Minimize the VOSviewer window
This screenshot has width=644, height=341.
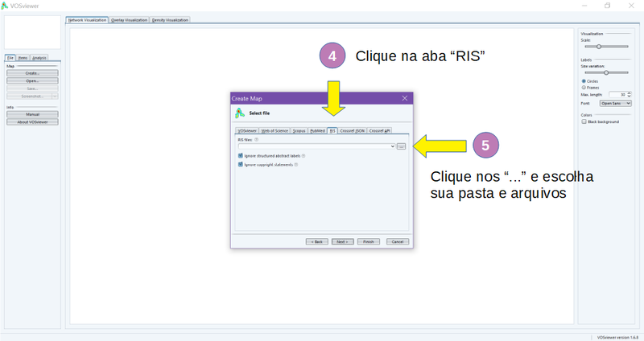point(584,6)
